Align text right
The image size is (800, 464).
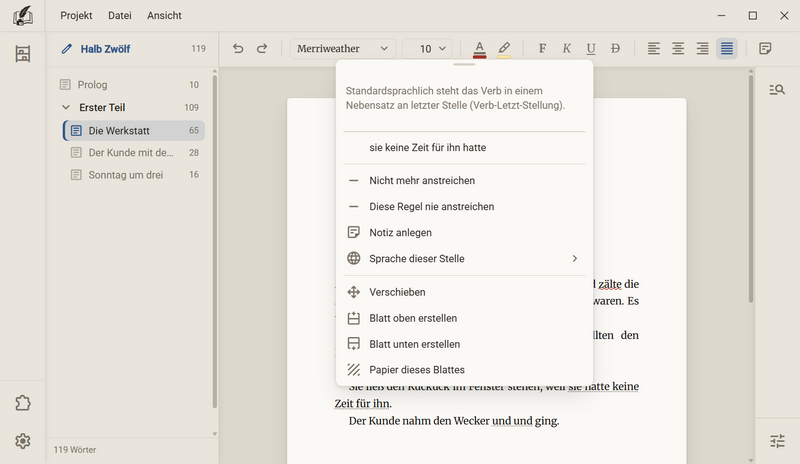tap(703, 48)
